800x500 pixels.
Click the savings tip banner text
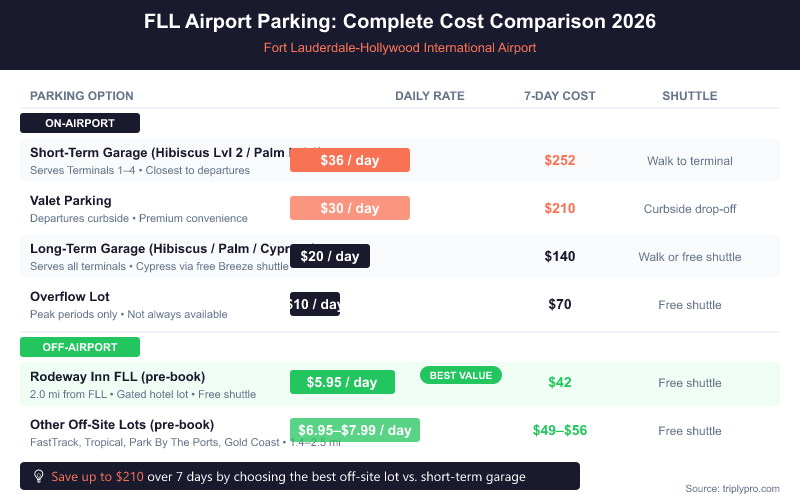click(x=288, y=476)
